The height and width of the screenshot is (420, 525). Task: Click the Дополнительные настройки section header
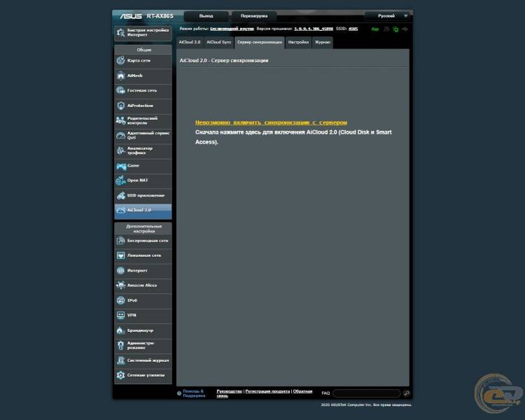144,229
